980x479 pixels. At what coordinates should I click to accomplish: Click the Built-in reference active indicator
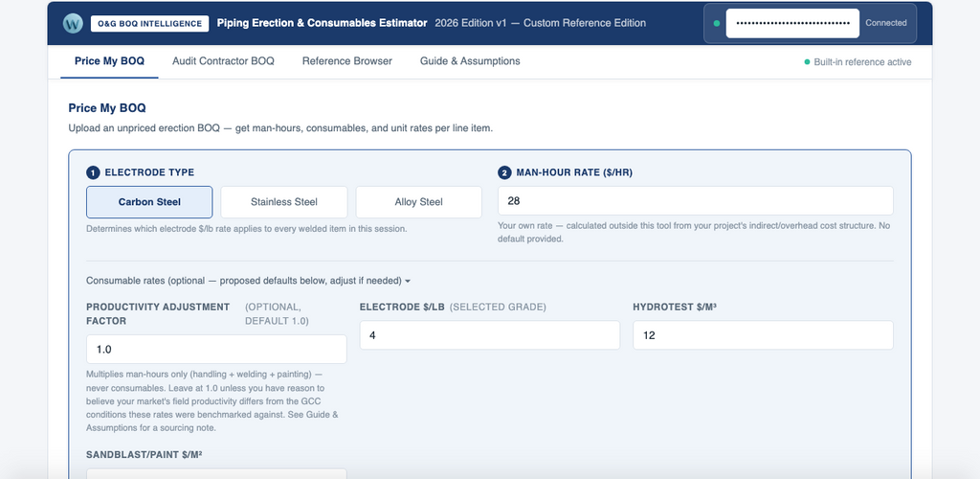(x=857, y=62)
